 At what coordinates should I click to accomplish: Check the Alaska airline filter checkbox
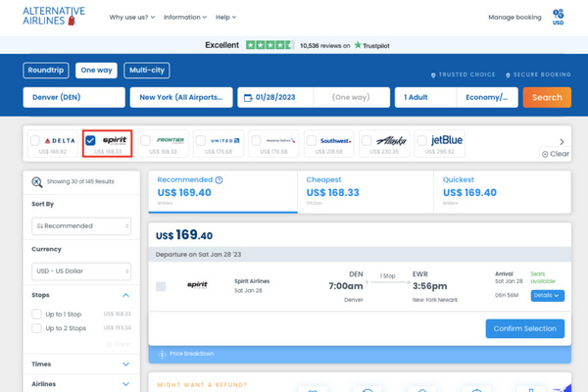point(367,141)
